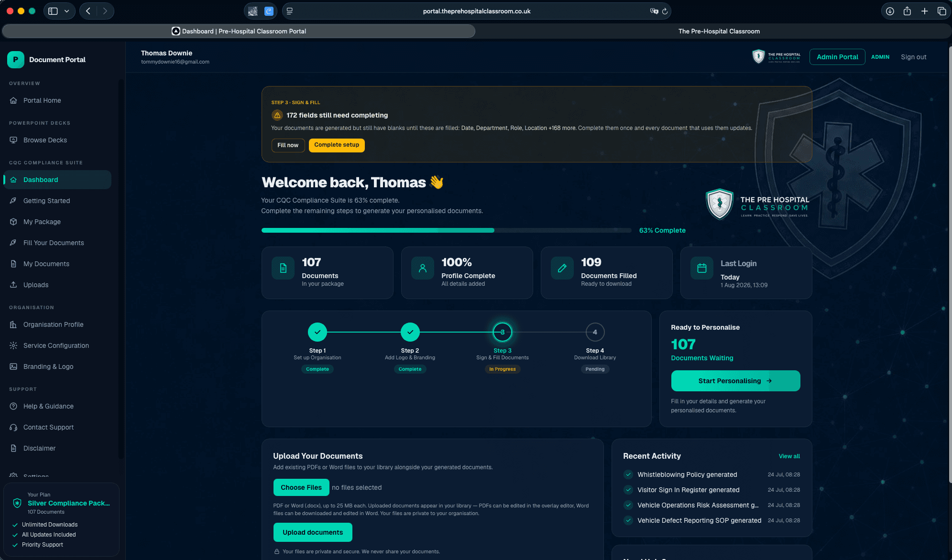The width and height of the screenshot is (952, 560).
Task: Open the Safari downloads icon
Action: [890, 11]
